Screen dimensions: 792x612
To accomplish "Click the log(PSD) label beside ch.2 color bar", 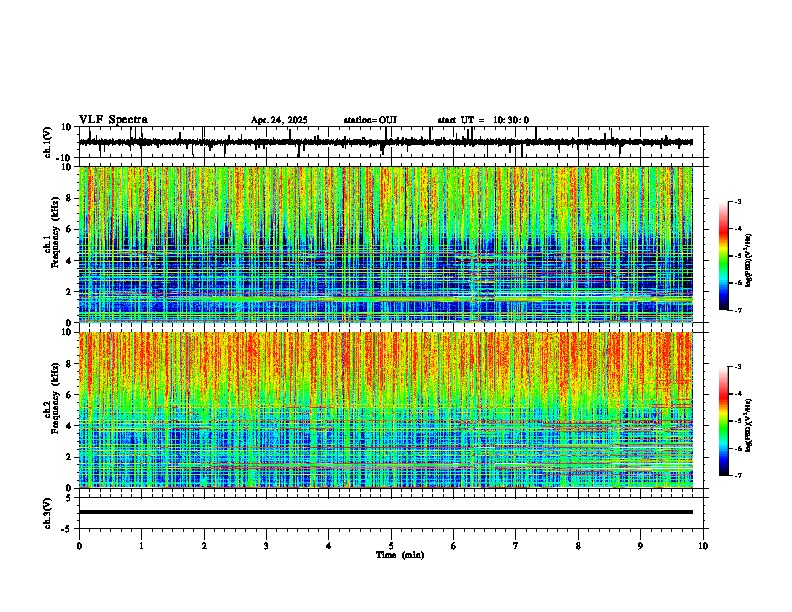I will point(749,425).
